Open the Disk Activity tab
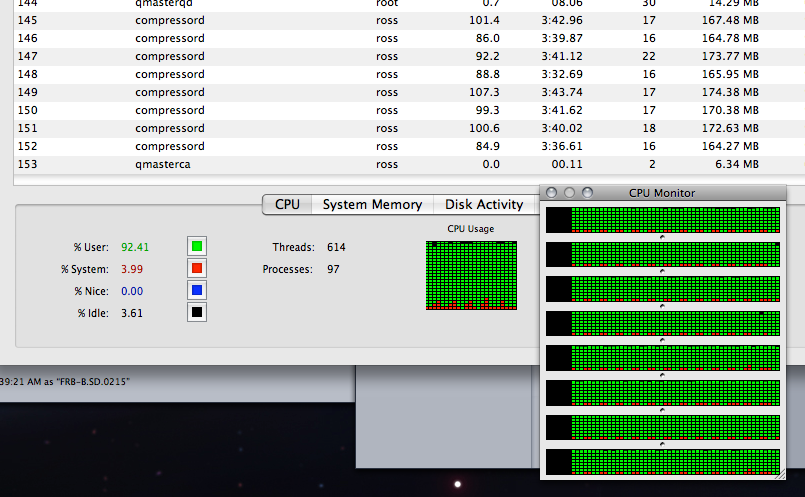The height and width of the screenshot is (497, 805). tap(484, 204)
